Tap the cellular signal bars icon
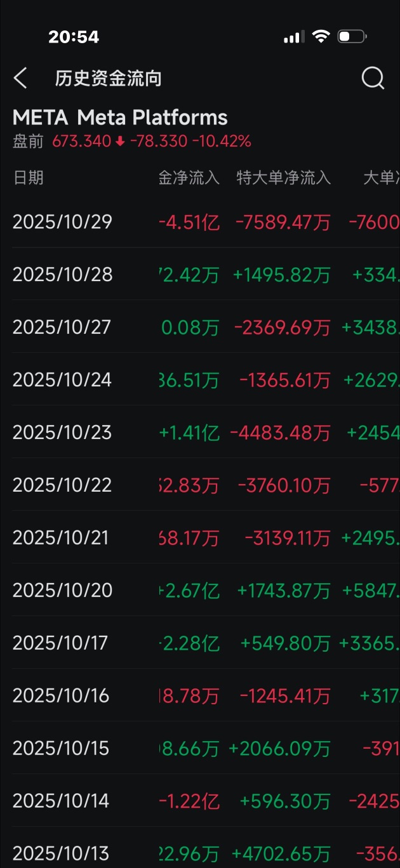Screen dimensions: 400x868 point(293,37)
